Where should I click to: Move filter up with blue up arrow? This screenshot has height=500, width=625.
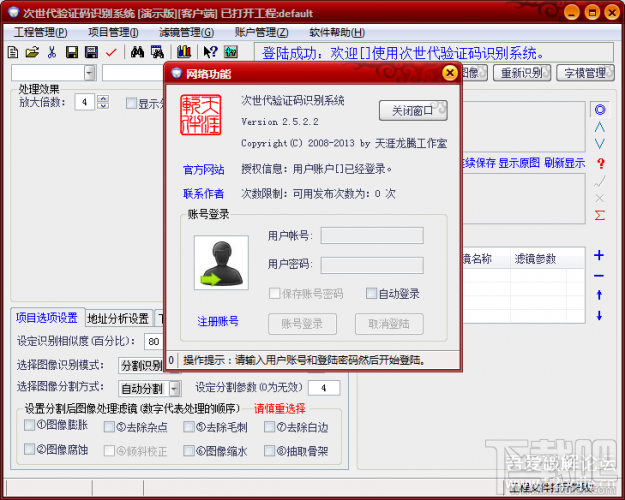click(599, 295)
